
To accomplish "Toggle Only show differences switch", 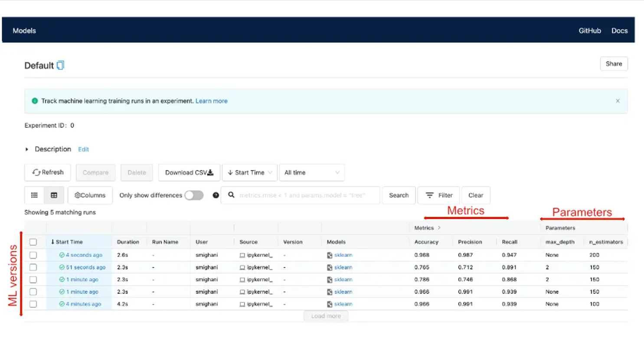I will [x=193, y=195].
